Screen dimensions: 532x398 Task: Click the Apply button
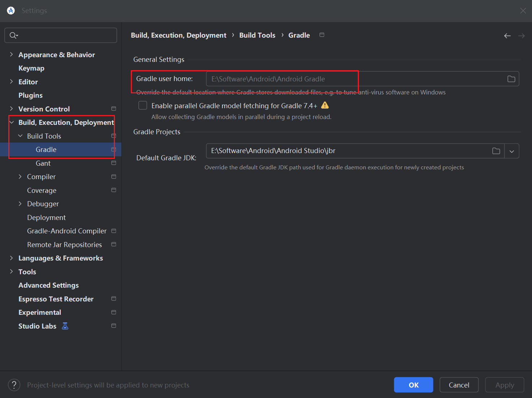(505, 385)
